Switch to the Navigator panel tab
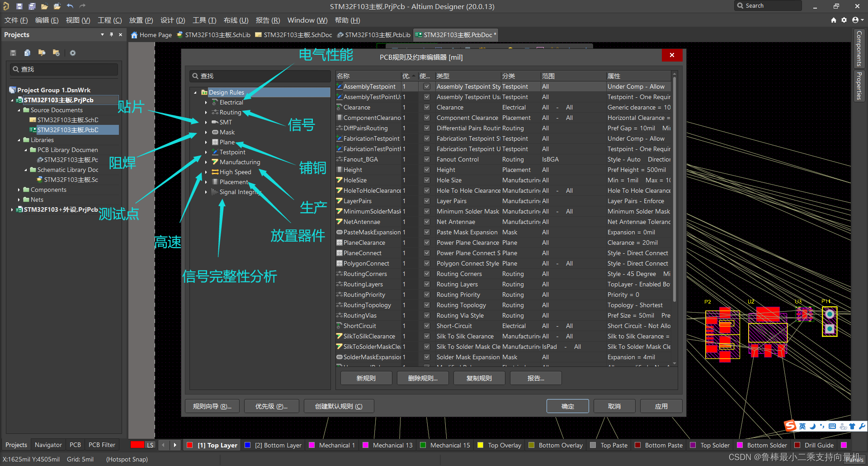 click(48, 445)
